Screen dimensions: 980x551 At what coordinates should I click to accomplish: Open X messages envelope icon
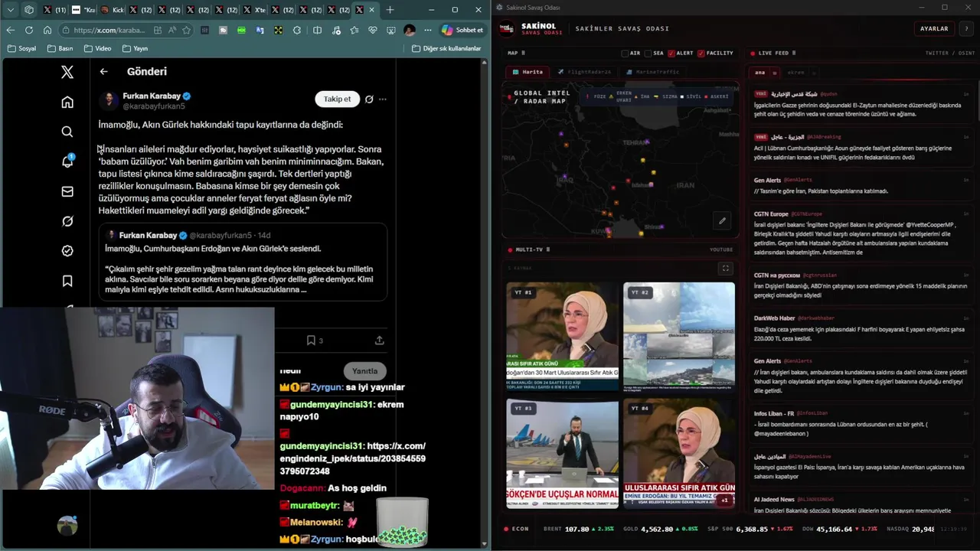coord(67,191)
